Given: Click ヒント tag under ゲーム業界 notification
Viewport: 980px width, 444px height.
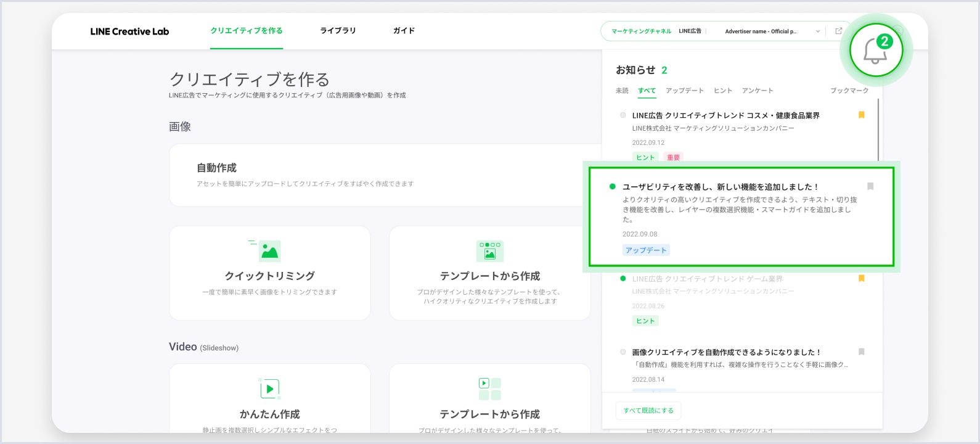Looking at the screenshot, I should [x=645, y=321].
